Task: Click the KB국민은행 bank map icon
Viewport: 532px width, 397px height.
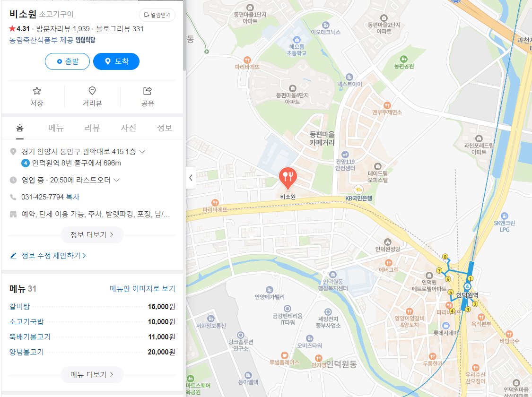Action: click(358, 190)
